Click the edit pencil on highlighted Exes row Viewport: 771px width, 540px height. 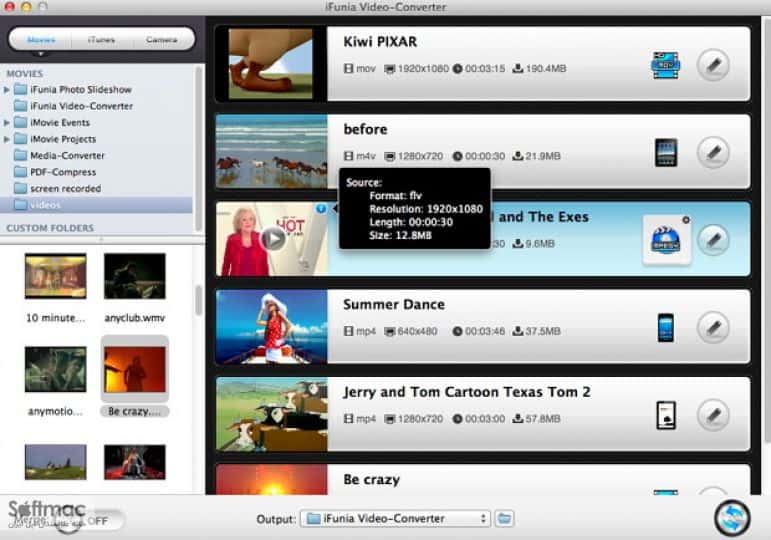[x=713, y=240]
